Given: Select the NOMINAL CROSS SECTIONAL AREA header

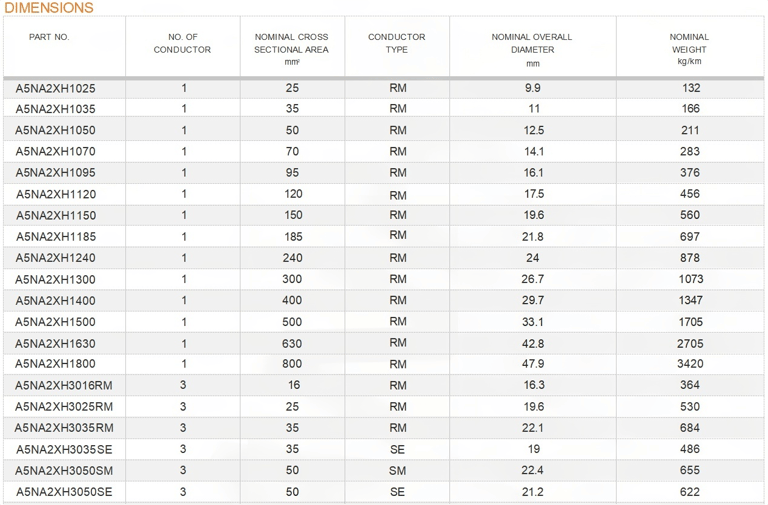Looking at the screenshot, I should (291, 49).
